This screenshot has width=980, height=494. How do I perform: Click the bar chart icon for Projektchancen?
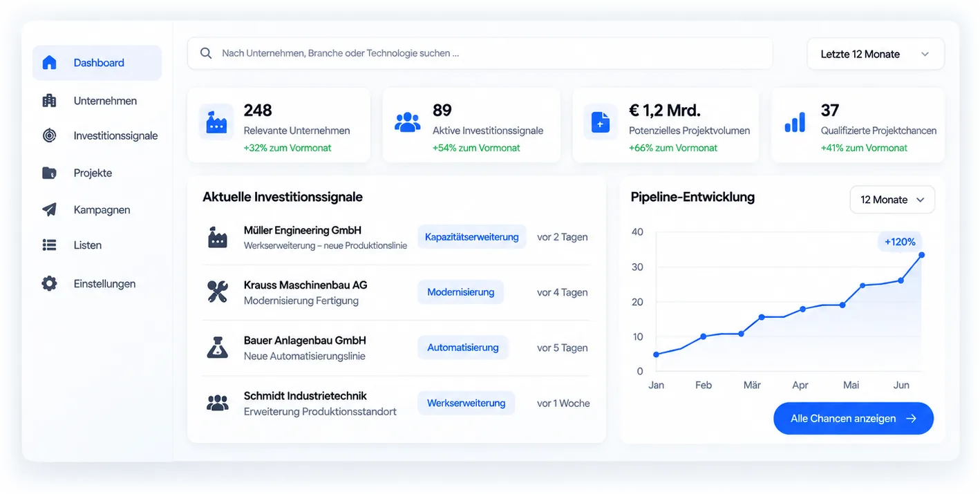coord(795,123)
